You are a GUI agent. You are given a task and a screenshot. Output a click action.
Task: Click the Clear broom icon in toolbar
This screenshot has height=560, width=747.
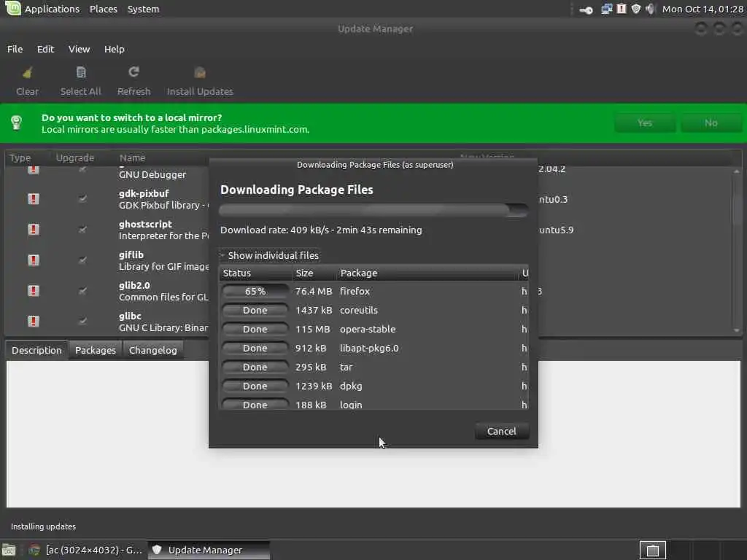pos(27,73)
